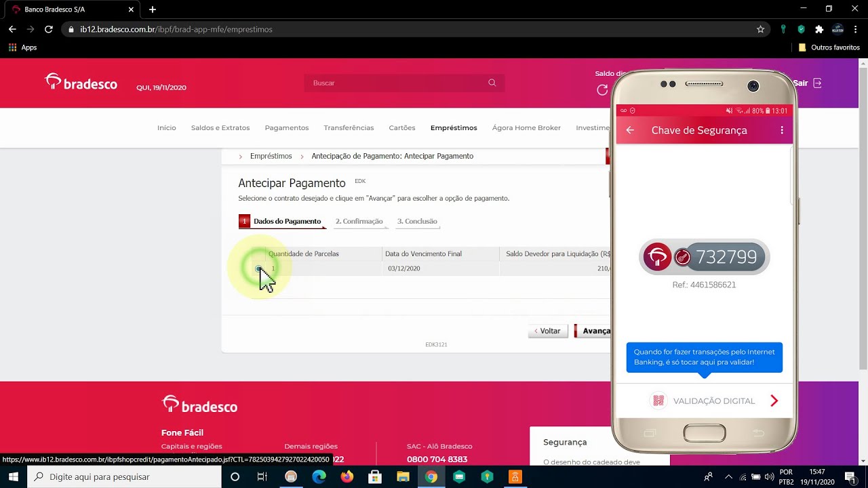Open the Chrome profile avatar
The image size is (868, 488).
point(837,29)
